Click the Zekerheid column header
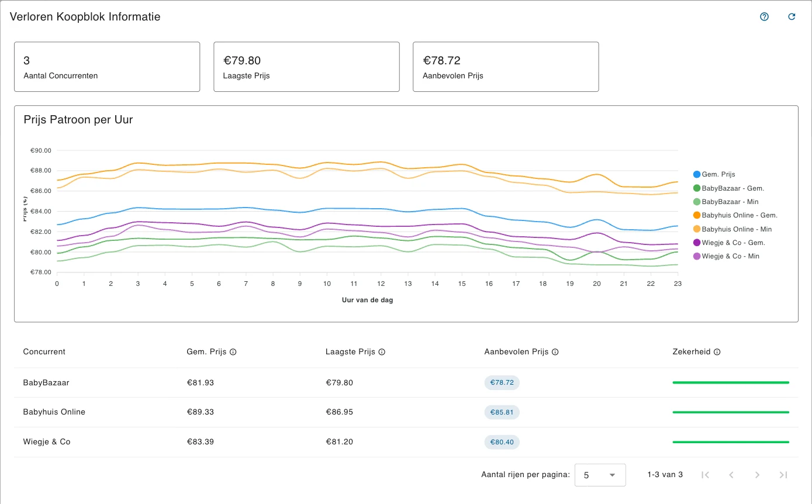 (x=692, y=352)
